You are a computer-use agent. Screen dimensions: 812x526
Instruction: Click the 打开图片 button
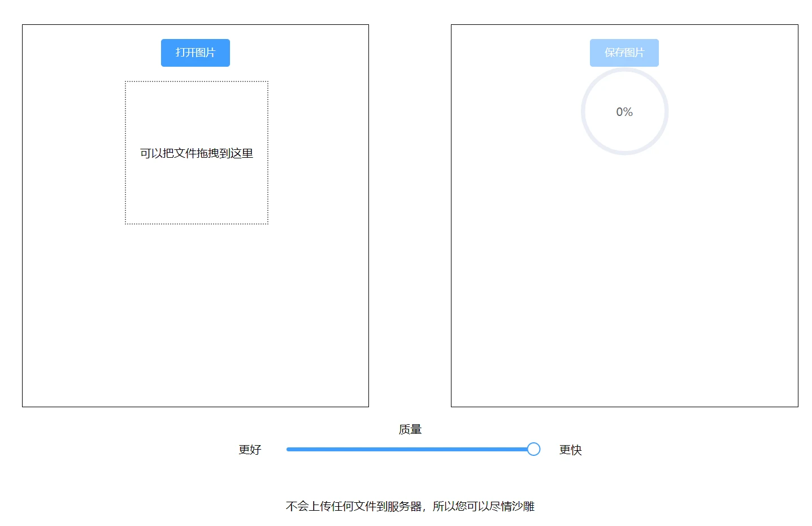click(195, 53)
